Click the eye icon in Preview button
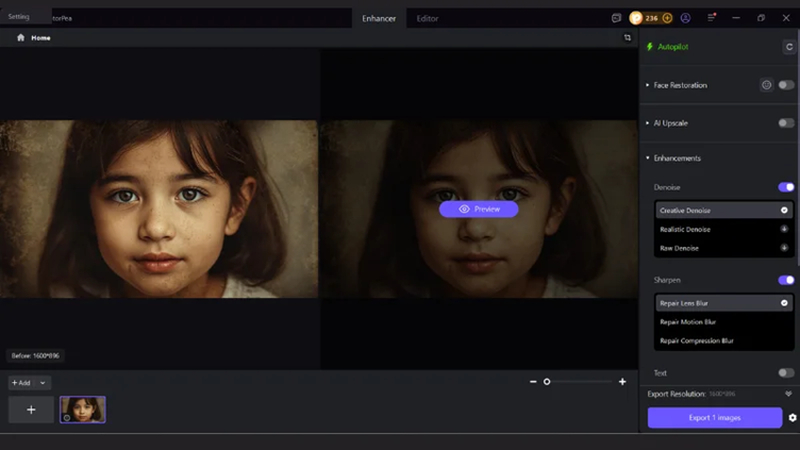 (464, 209)
